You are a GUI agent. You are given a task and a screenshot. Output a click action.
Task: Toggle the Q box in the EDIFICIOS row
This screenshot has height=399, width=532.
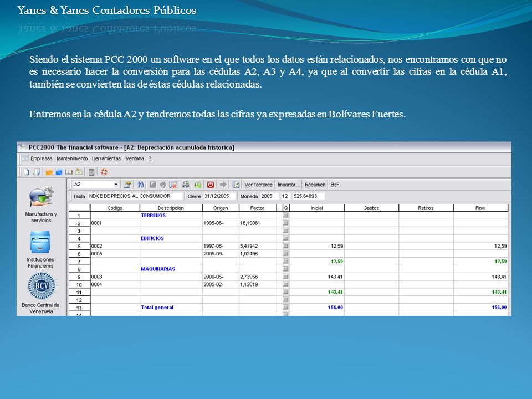(286, 238)
